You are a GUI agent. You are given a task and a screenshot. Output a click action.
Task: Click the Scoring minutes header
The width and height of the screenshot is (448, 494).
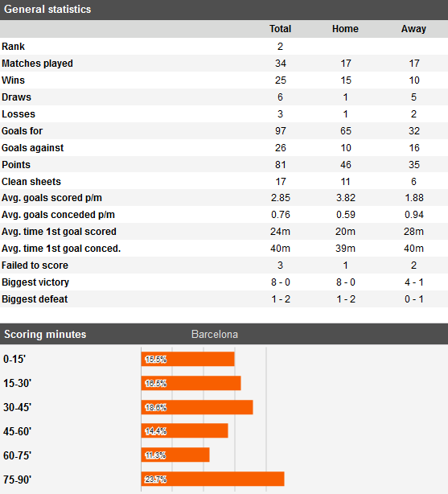(45, 334)
